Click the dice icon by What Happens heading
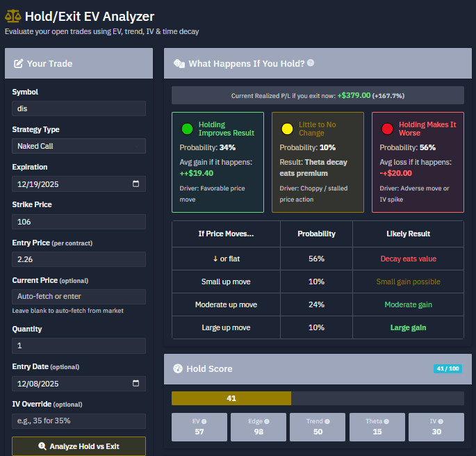 coord(179,63)
